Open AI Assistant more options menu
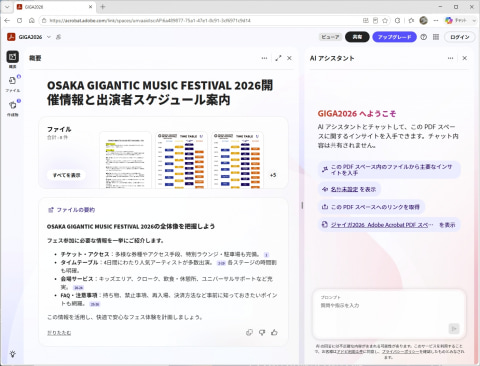Viewport: 480px width, 366px height. pos(450,58)
